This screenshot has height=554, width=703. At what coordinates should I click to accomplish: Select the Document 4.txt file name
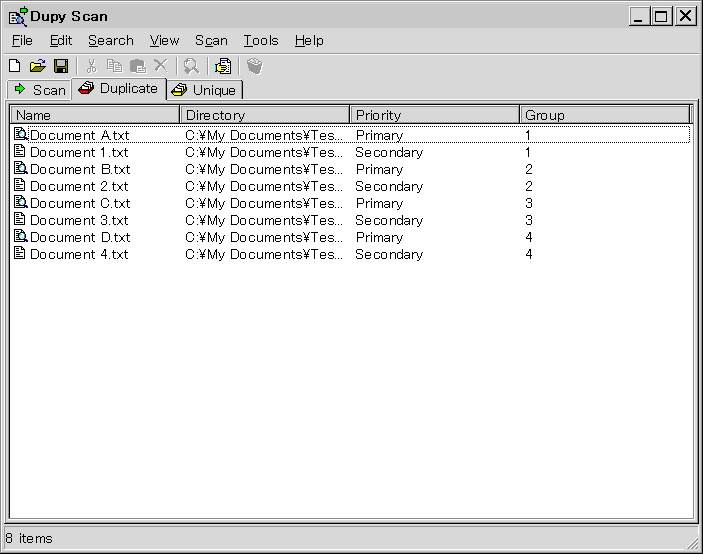[x=79, y=255]
